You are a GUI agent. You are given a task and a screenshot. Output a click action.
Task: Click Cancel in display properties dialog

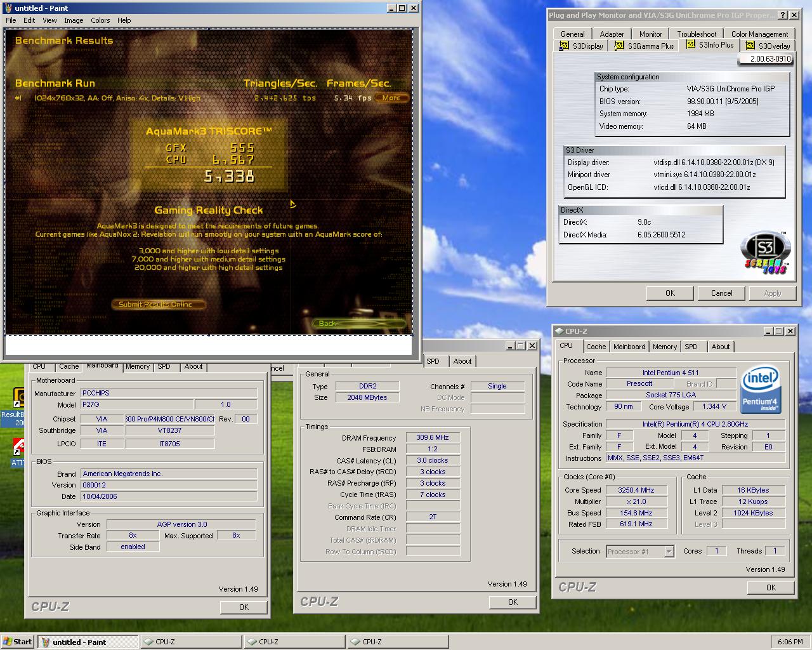[x=721, y=293]
